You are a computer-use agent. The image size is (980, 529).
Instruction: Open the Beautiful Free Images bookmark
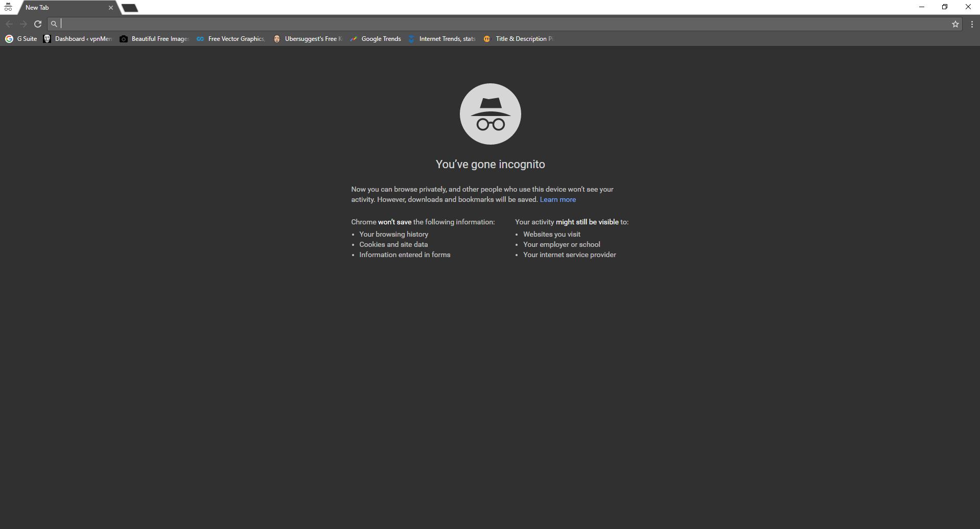pyautogui.click(x=155, y=39)
